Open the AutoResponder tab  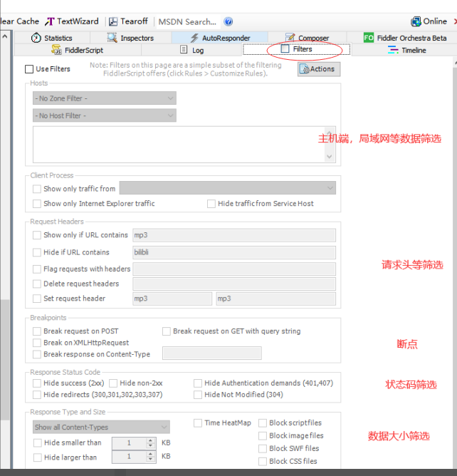coord(220,38)
